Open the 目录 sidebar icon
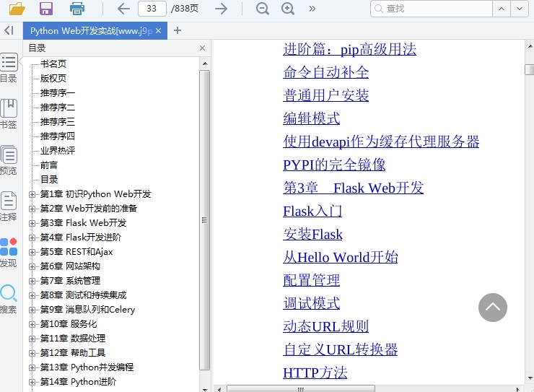Viewport: 534px width, 392px height. pyautogui.click(x=9, y=68)
